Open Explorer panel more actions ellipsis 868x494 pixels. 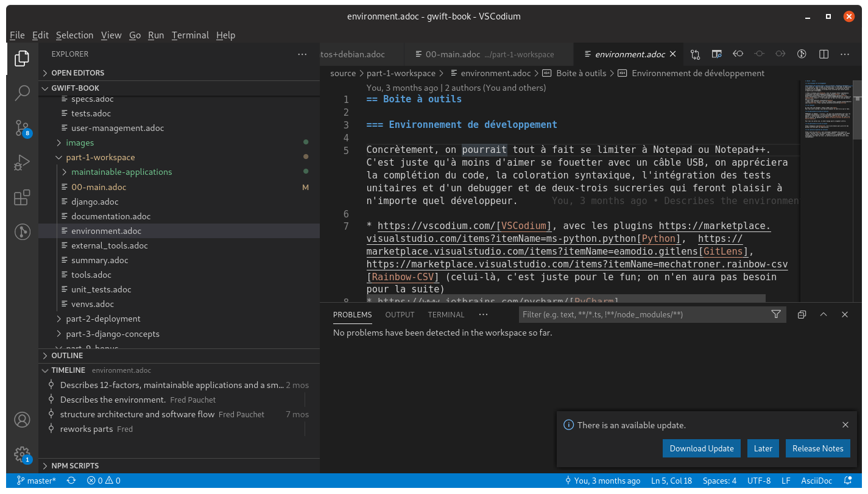click(x=302, y=54)
